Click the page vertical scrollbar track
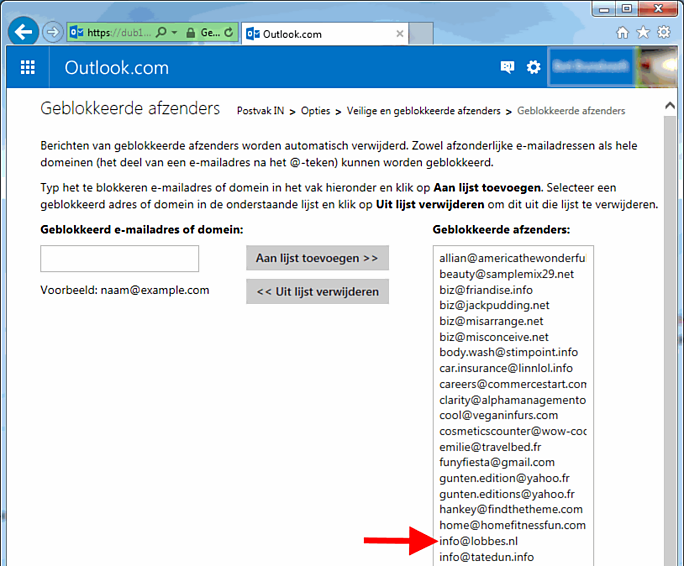The width and height of the screenshot is (684, 566). 670,340
